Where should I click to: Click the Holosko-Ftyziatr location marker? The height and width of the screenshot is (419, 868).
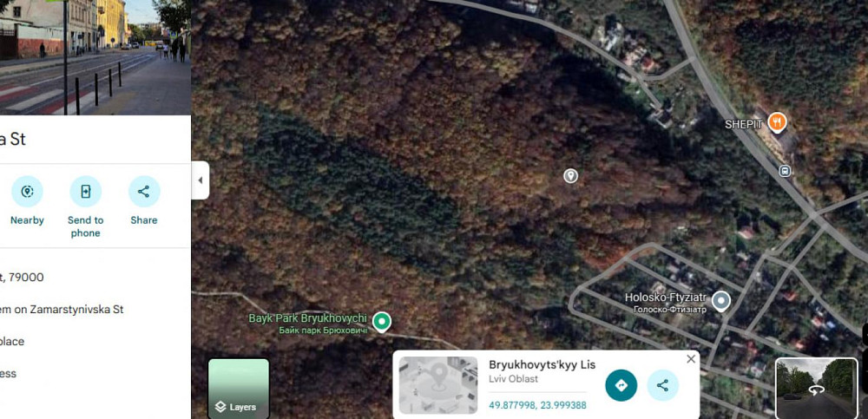pyautogui.click(x=720, y=302)
